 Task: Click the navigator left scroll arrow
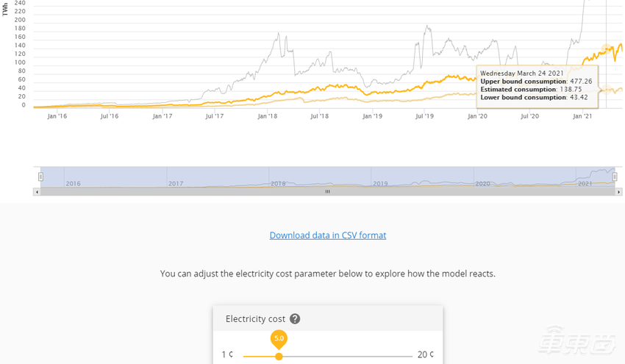[37, 192]
